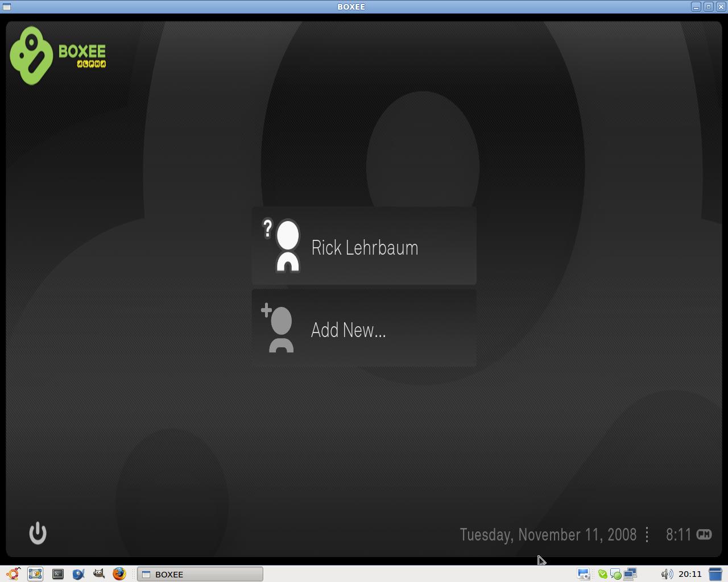Open the Ubuntu main menu
This screenshot has height=582, width=728.
coord(13,574)
